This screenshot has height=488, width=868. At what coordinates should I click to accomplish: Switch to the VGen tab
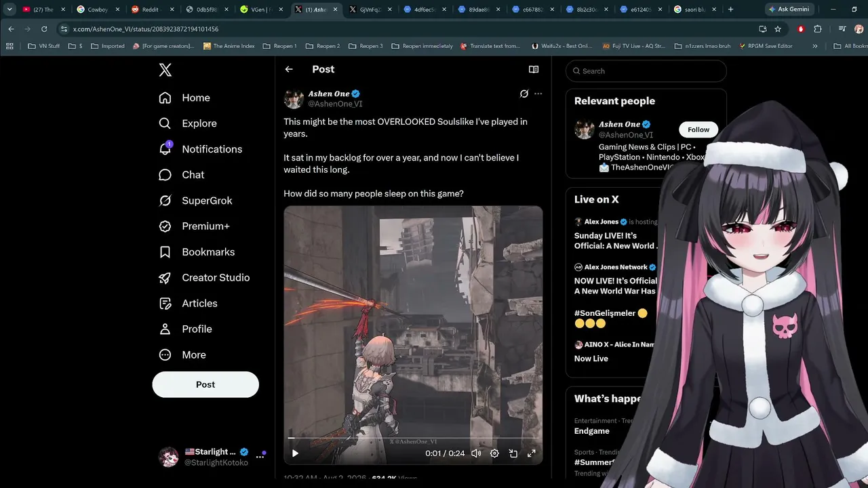(x=261, y=9)
